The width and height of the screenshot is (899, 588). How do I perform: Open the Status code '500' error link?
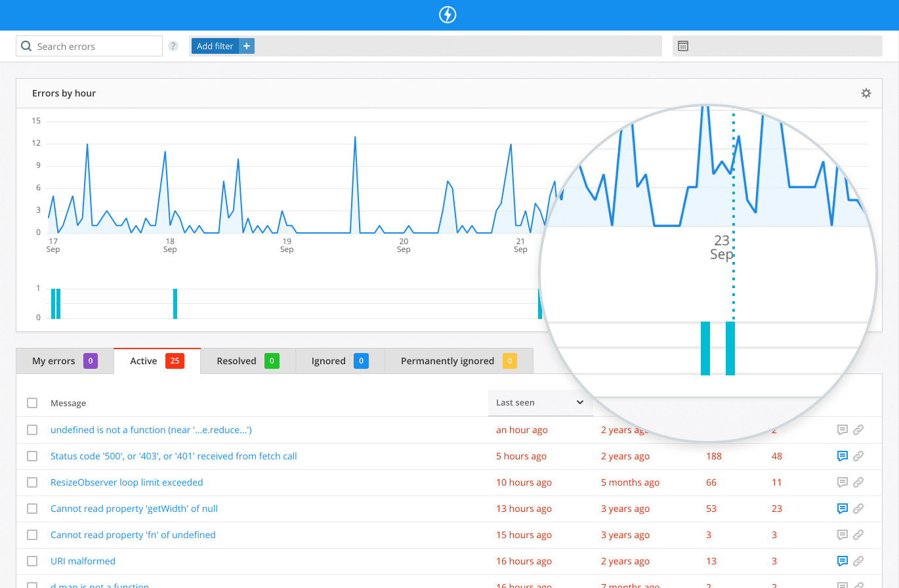[174, 456]
